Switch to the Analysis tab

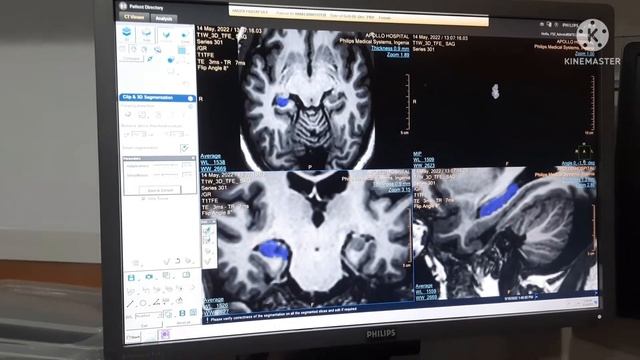pyautogui.click(x=164, y=18)
